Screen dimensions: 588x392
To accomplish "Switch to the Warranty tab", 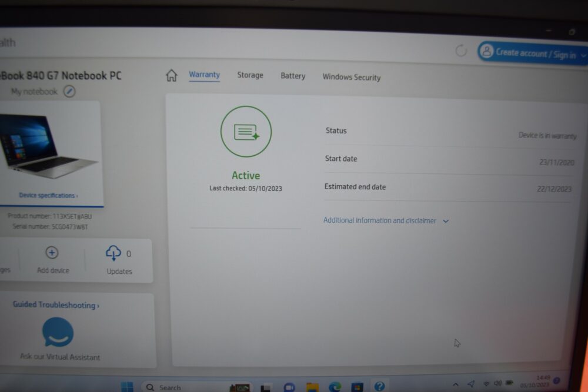I will pyautogui.click(x=205, y=75).
